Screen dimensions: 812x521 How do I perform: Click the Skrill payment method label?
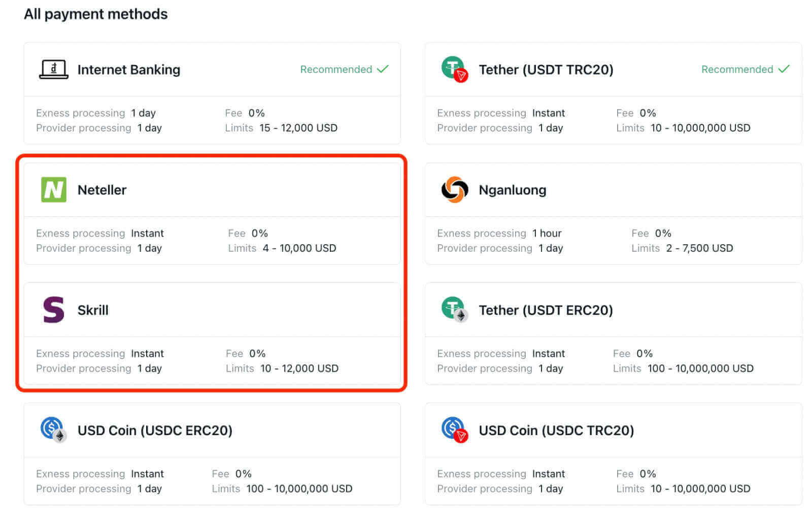tap(93, 310)
